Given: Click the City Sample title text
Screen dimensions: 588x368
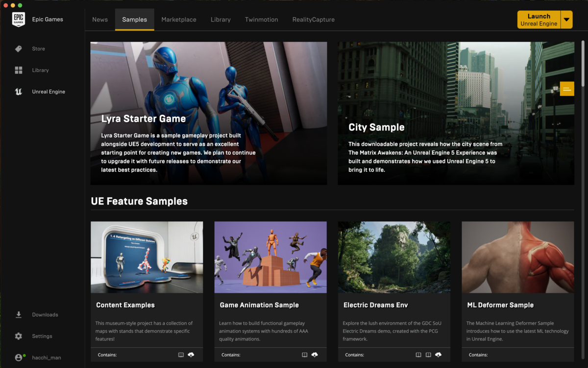Looking at the screenshot, I should tap(376, 128).
